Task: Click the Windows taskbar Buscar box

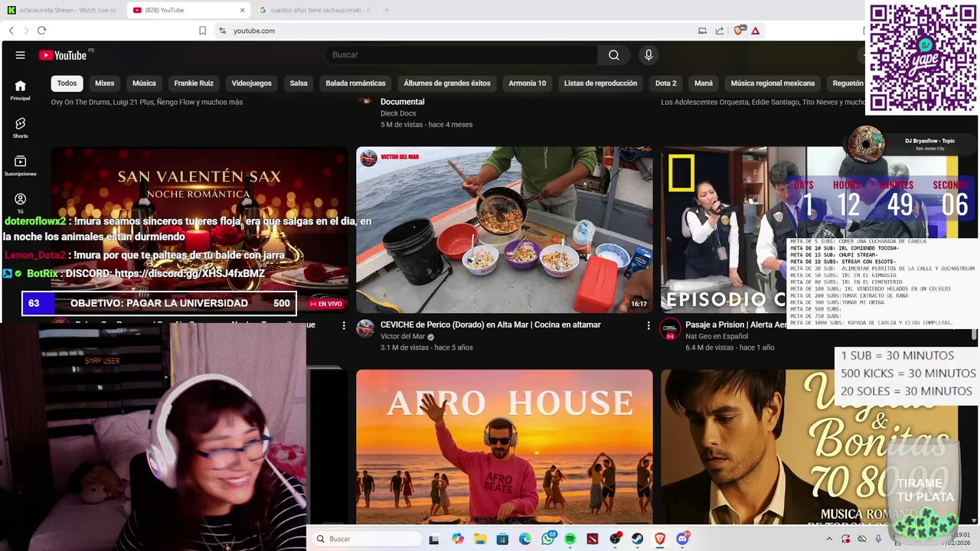Action: pyautogui.click(x=367, y=539)
